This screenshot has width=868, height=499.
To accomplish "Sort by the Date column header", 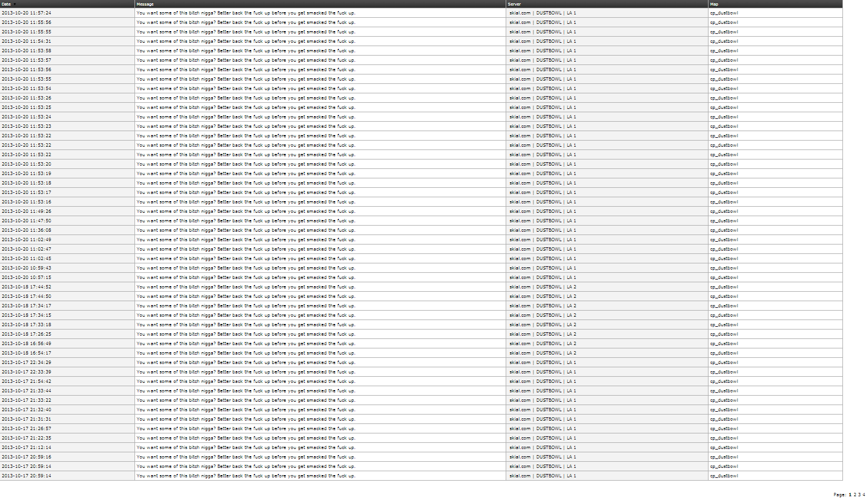I will [6, 4].
